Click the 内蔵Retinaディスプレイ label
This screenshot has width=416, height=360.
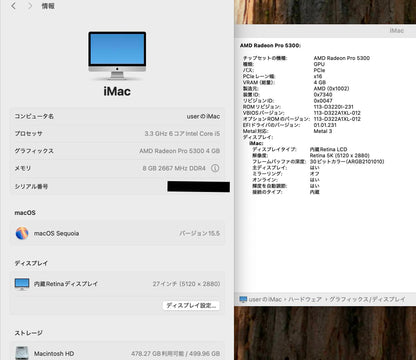66,284
